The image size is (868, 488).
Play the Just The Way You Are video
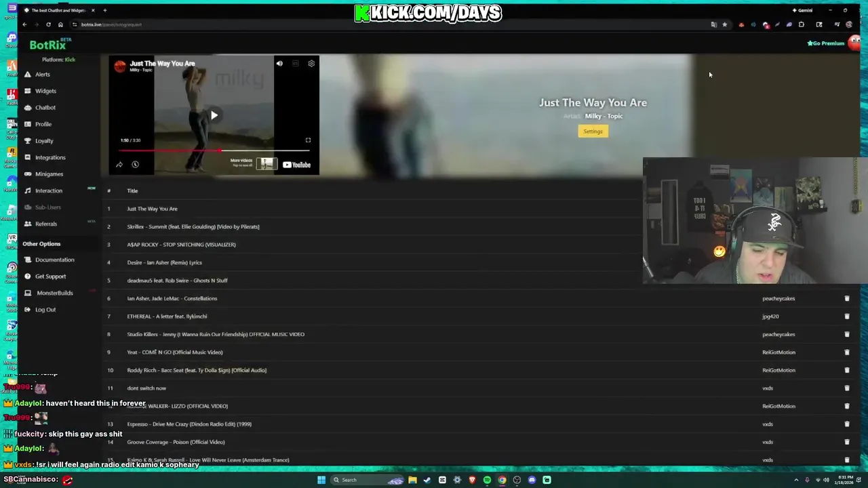(x=214, y=115)
